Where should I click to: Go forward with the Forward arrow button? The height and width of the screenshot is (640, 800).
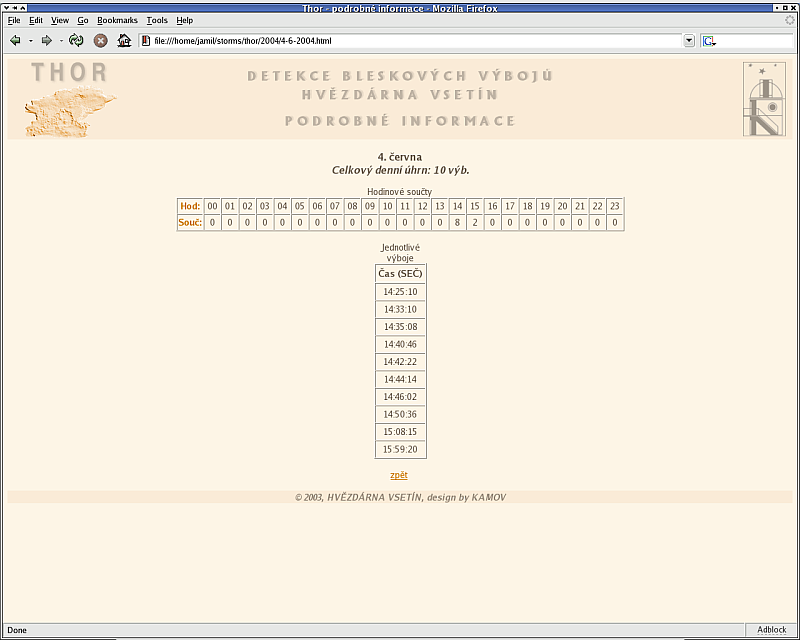(46, 40)
